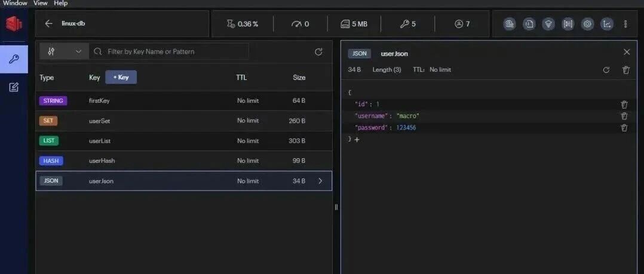Viewport: 644px width, 274px height.
Task: Click the Size column header
Action: tap(299, 78)
